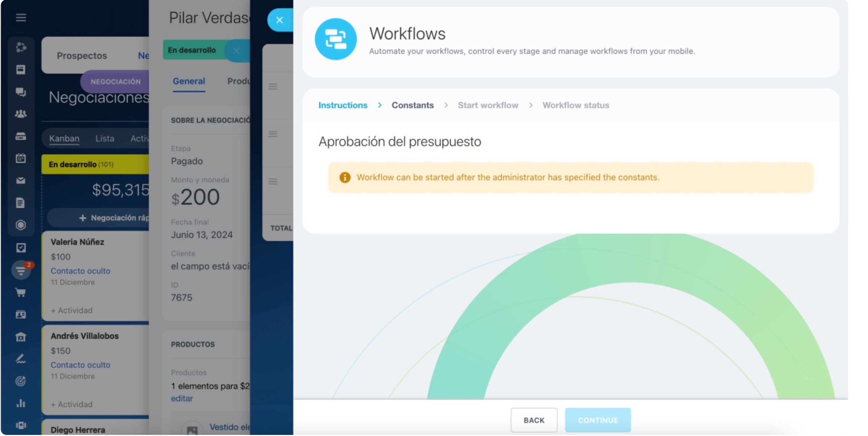Open the hamburger menu in the sidebar
868x436 pixels.
point(21,17)
